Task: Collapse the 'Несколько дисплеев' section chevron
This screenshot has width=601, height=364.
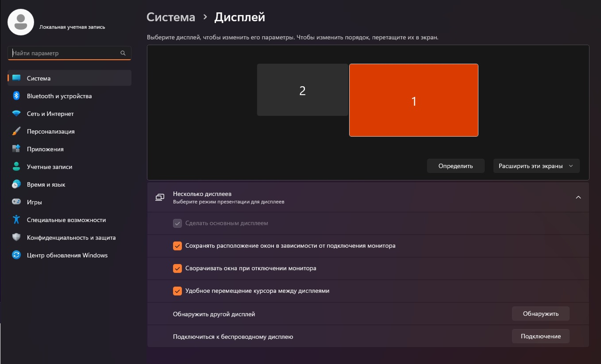Action: (x=578, y=197)
